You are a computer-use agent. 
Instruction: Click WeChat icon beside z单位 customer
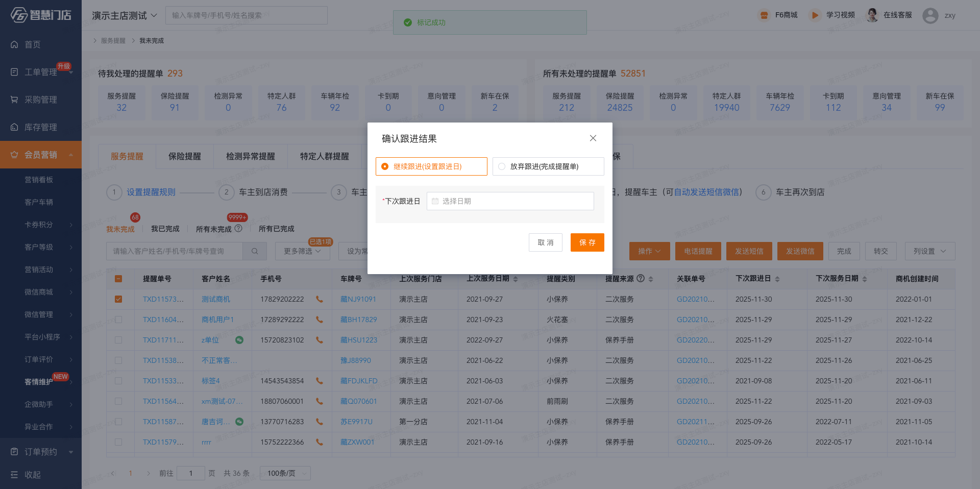pos(239,340)
